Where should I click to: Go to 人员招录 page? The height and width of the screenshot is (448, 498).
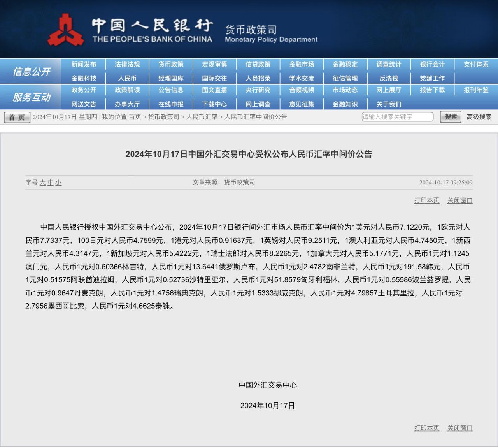pyautogui.click(x=258, y=78)
